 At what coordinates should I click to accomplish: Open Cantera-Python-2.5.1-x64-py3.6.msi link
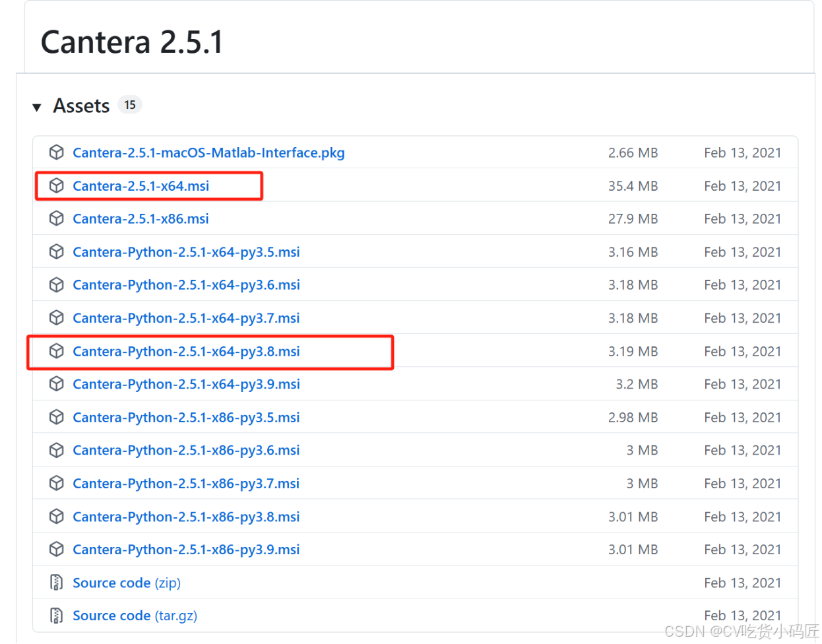tap(186, 285)
